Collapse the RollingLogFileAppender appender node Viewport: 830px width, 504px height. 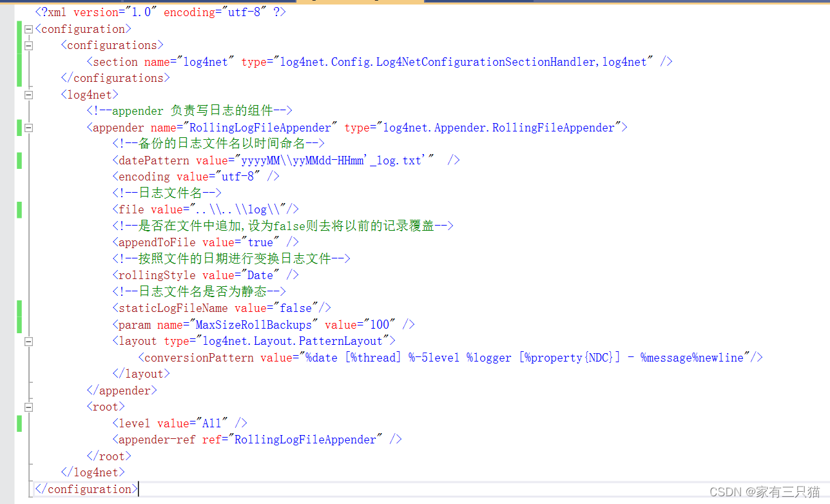click(x=28, y=128)
